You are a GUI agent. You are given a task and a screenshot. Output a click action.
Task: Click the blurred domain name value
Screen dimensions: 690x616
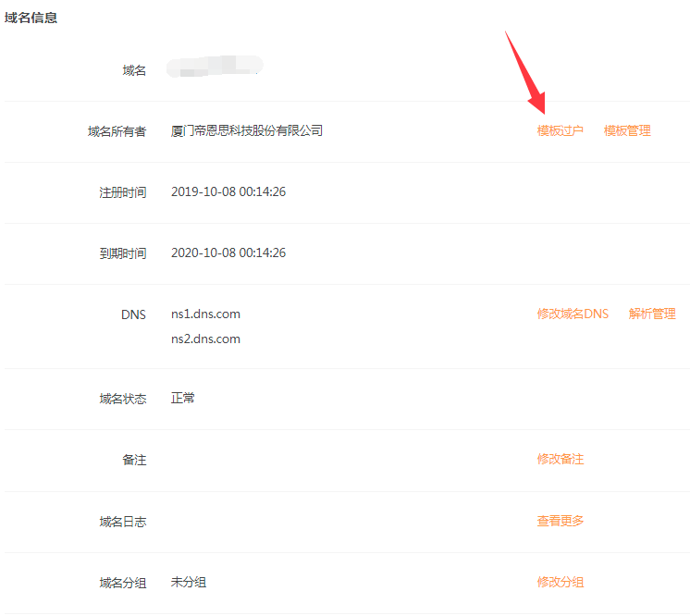coord(216,67)
